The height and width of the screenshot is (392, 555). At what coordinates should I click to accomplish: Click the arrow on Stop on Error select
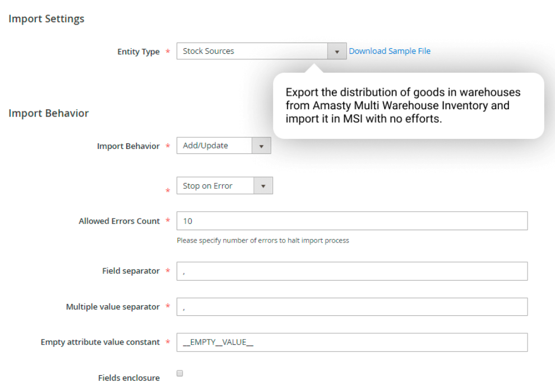263,186
